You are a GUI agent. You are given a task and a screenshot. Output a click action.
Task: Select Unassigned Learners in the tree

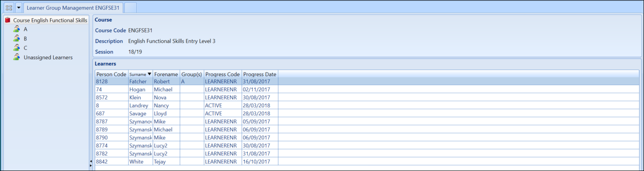(48, 57)
